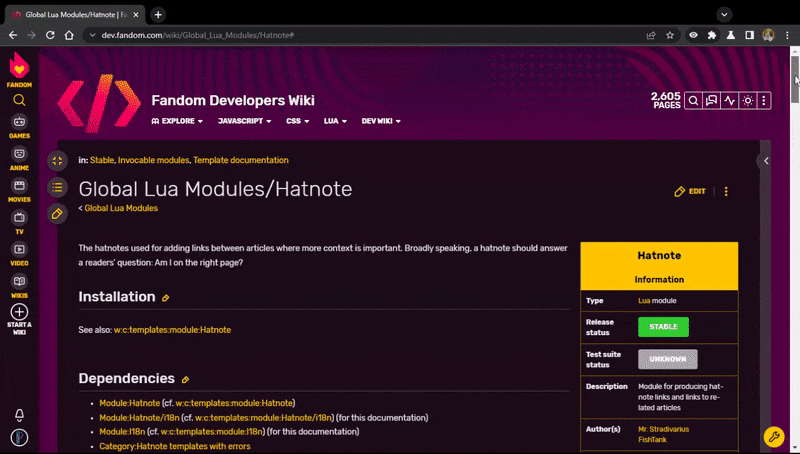The height and width of the screenshot is (454, 800).
Task: Open the tab search dropdown chevron
Action: pyautogui.click(x=724, y=15)
